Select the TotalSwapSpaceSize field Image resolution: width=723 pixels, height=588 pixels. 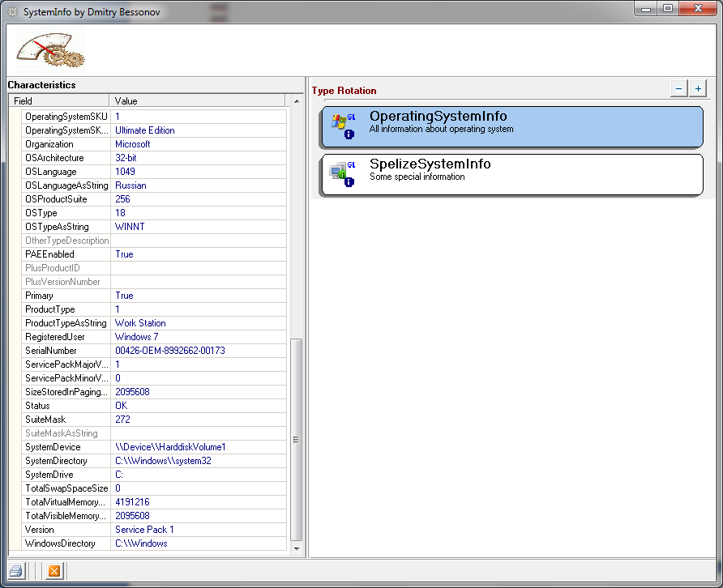(x=66, y=488)
